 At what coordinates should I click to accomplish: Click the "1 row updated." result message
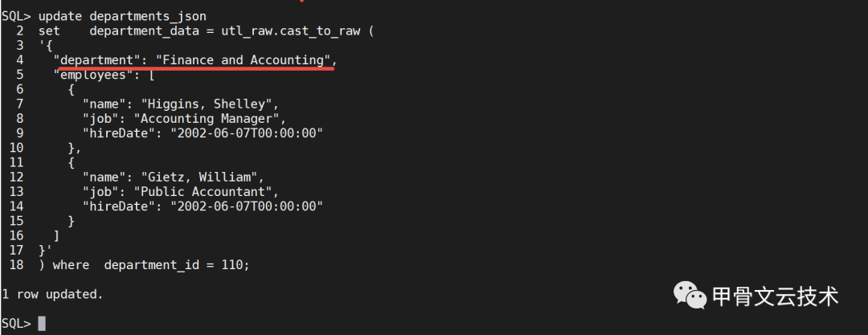pyautogui.click(x=52, y=294)
